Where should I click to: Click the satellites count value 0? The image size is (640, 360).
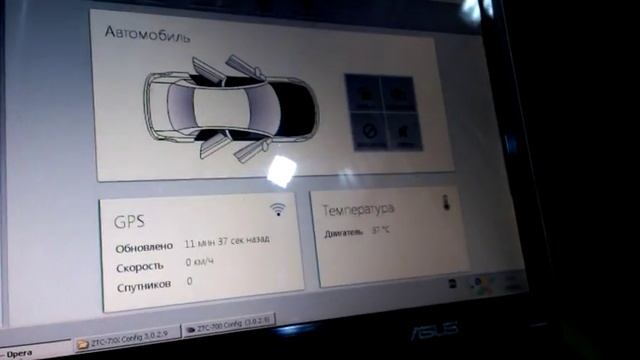[189, 281]
